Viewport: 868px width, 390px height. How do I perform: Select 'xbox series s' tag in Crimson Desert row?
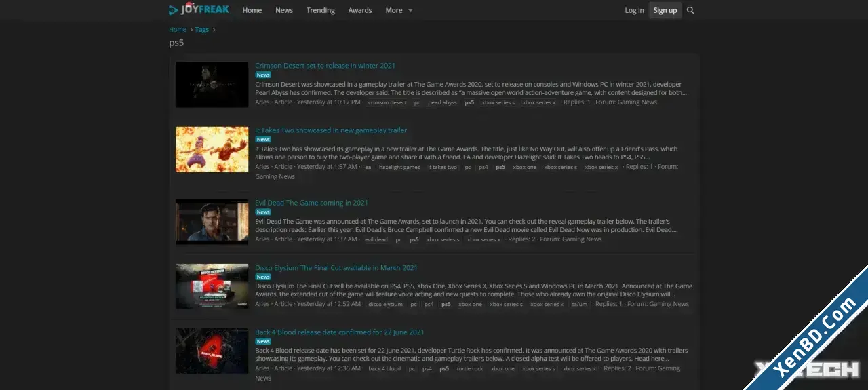click(x=498, y=103)
